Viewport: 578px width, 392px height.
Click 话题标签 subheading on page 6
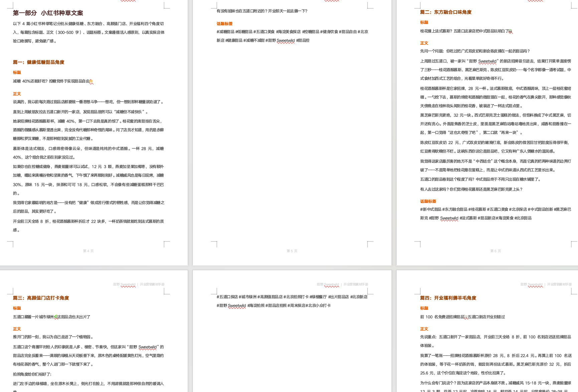pyautogui.click(x=428, y=201)
